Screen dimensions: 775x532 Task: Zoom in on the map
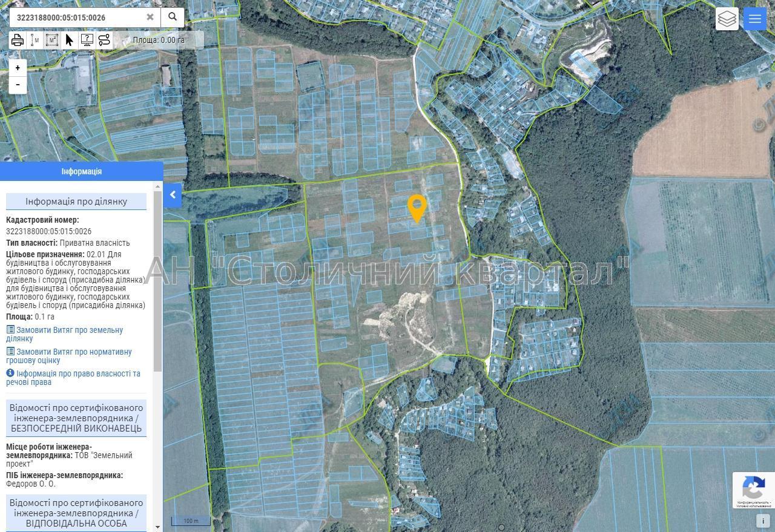pos(18,68)
